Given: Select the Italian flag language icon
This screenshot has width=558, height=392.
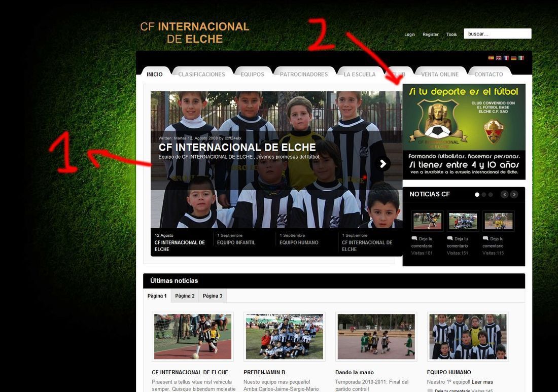Looking at the screenshot, I should click(x=521, y=58).
